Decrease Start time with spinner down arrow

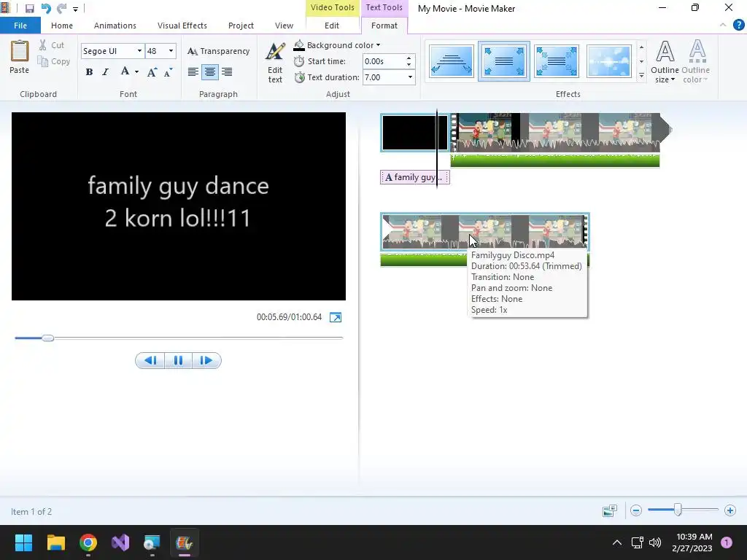click(409, 65)
